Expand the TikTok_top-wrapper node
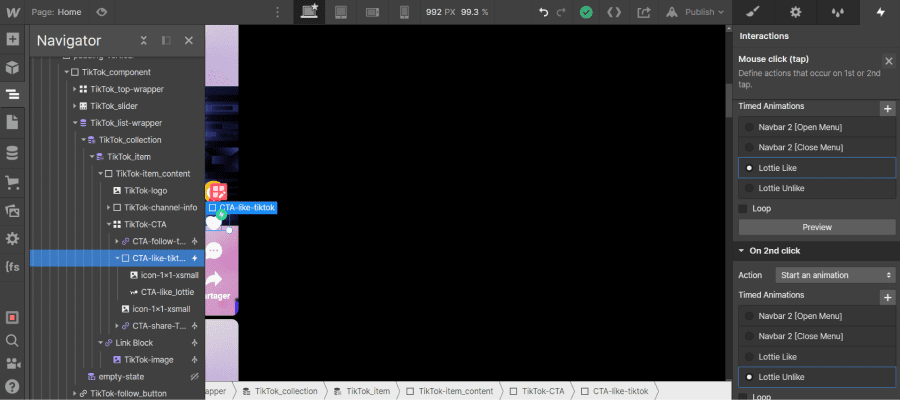900x400 pixels. pyautogui.click(x=75, y=89)
